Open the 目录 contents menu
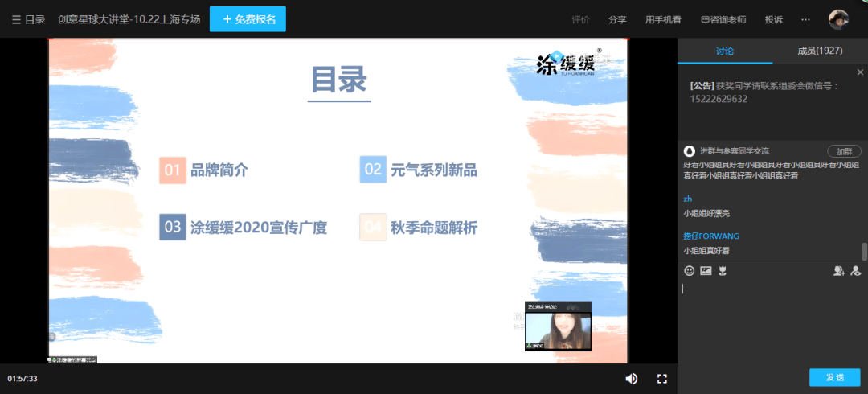The width and height of the screenshot is (868, 394). pos(29,19)
